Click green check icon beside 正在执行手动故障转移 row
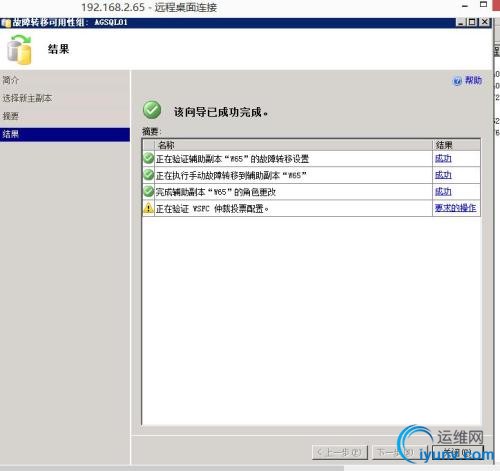This screenshot has height=471, width=500. [x=148, y=175]
